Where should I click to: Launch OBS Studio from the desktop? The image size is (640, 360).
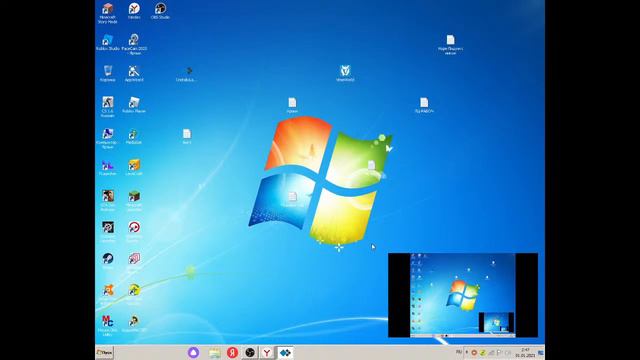(x=160, y=11)
